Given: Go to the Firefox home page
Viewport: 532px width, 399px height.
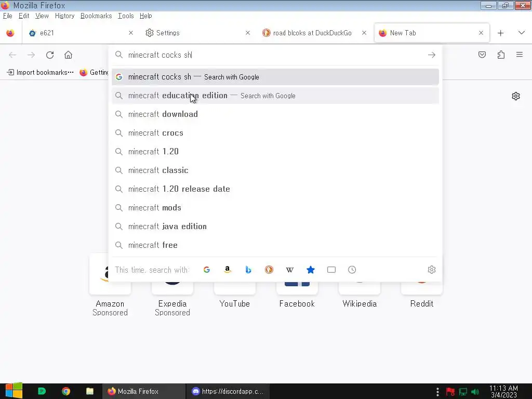Looking at the screenshot, I should (x=68, y=55).
